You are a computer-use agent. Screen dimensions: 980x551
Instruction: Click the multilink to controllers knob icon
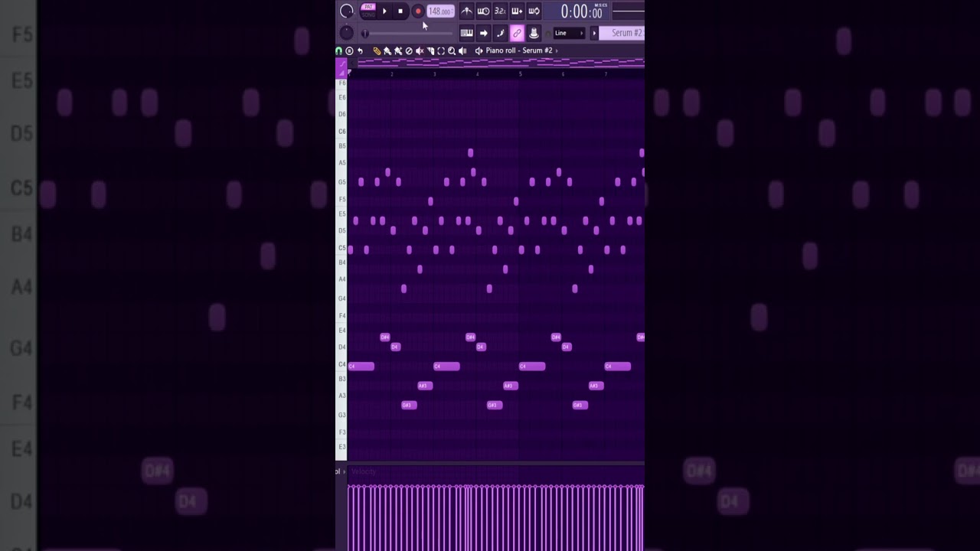[x=534, y=33]
